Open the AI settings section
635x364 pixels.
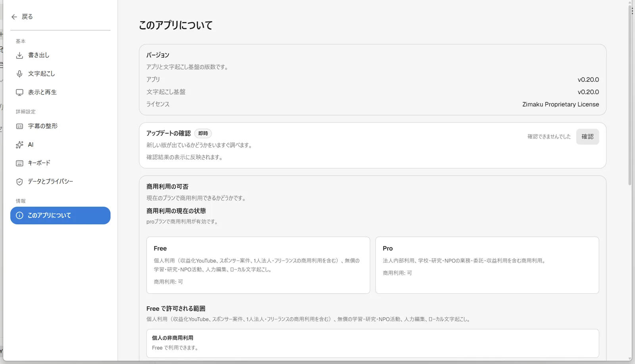point(60,145)
